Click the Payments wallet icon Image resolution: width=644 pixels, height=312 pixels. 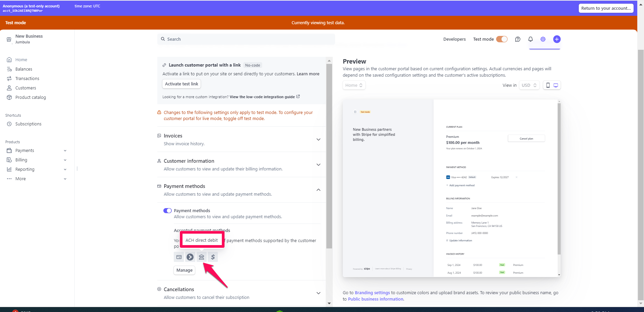point(9,150)
